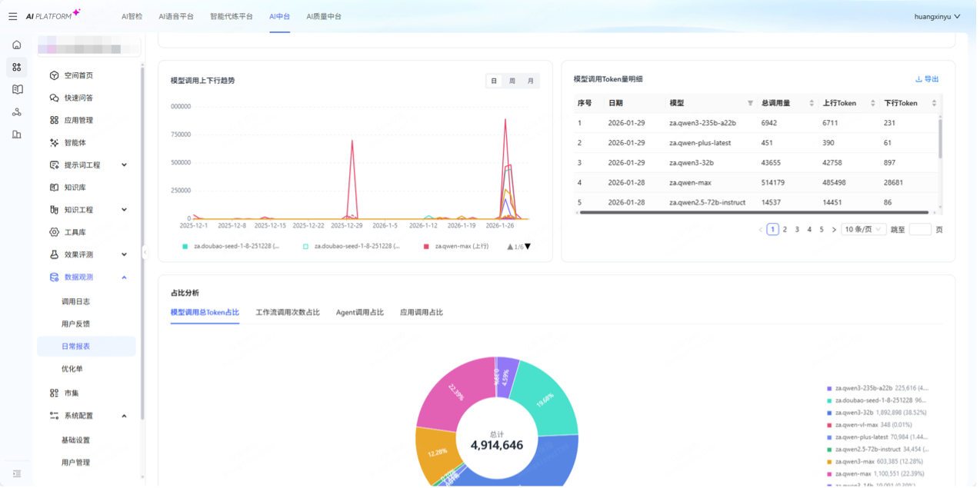980x488 pixels.
Task: Open the book icon in left rail
Action: point(17,89)
